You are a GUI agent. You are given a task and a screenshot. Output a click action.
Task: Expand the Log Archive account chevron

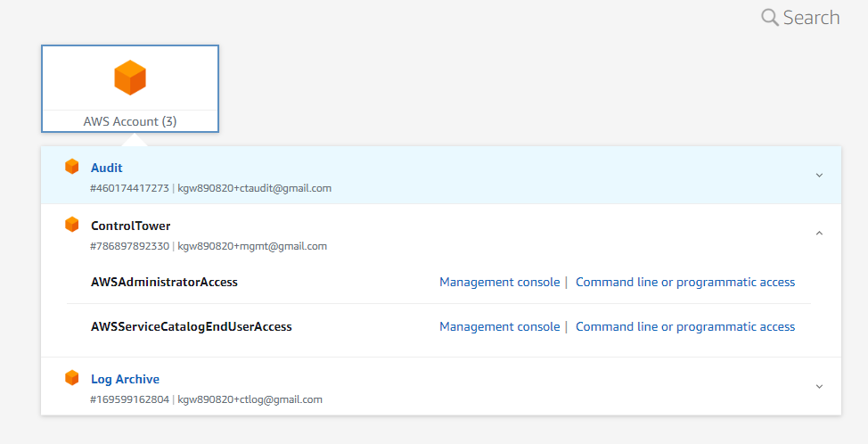point(819,386)
